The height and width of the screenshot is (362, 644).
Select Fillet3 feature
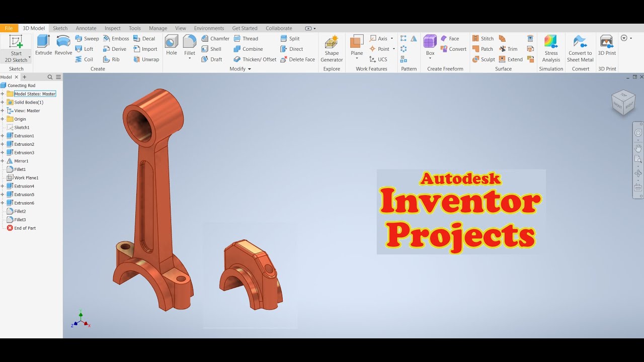tap(16, 220)
